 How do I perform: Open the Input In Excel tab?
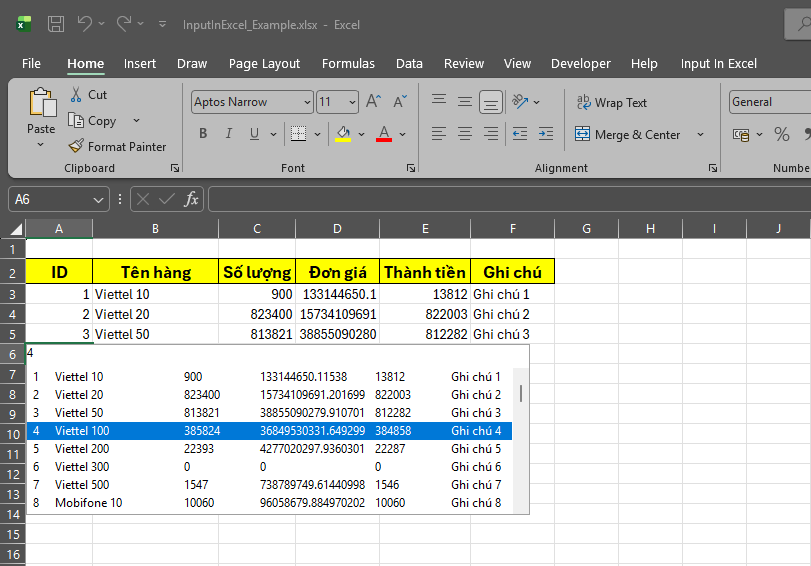[x=718, y=64]
